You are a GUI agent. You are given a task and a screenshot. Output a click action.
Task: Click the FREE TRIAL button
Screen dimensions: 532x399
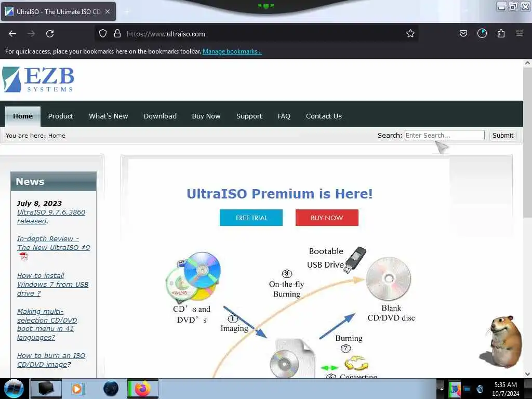[x=251, y=218]
